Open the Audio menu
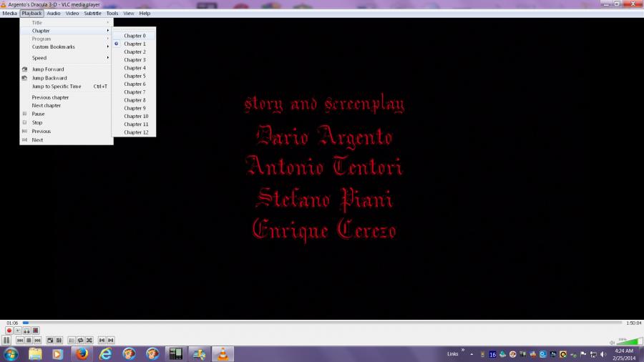644x362 pixels. point(54,13)
